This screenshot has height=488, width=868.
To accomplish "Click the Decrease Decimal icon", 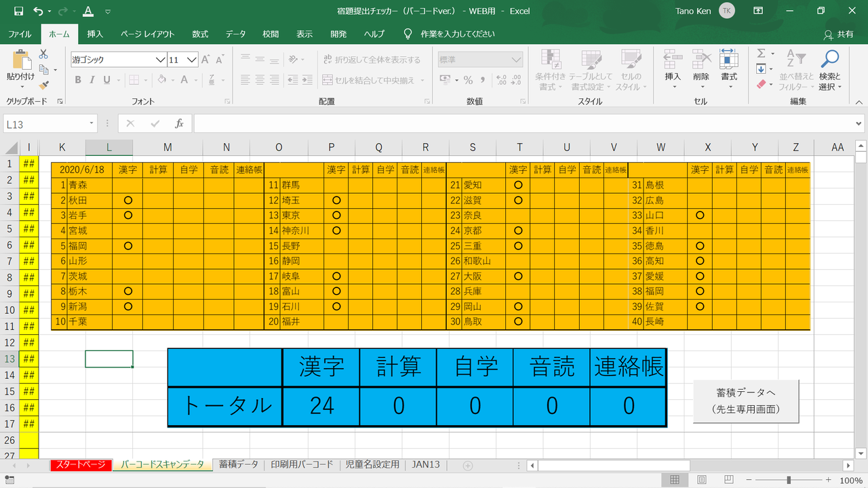I will pyautogui.click(x=516, y=80).
